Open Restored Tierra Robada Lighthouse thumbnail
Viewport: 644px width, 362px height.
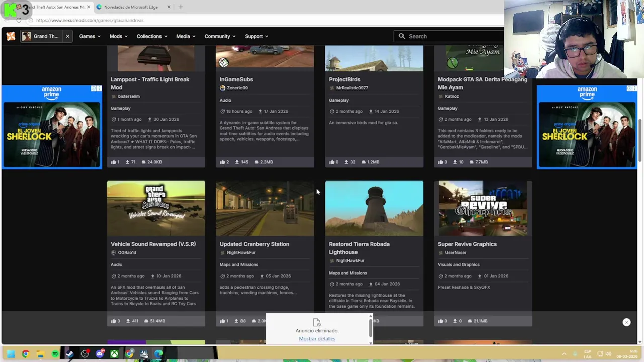[x=374, y=208]
